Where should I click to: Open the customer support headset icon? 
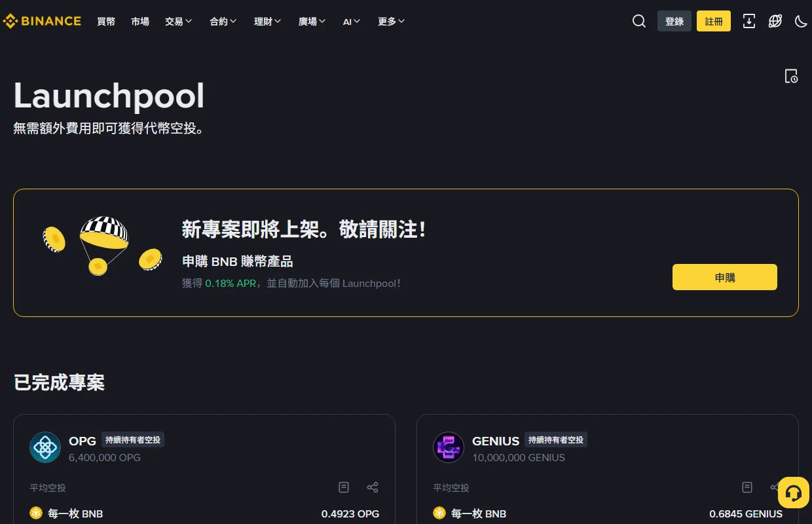(x=794, y=493)
